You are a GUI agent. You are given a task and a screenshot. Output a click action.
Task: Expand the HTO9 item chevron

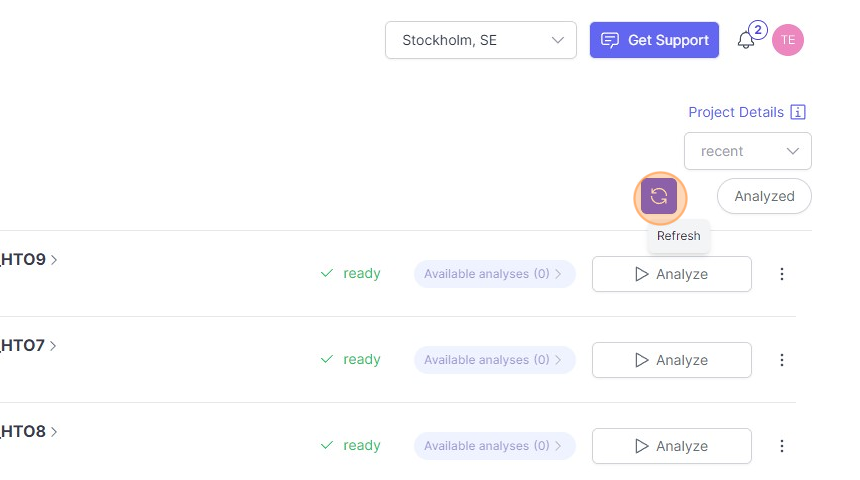(x=54, y=260)
